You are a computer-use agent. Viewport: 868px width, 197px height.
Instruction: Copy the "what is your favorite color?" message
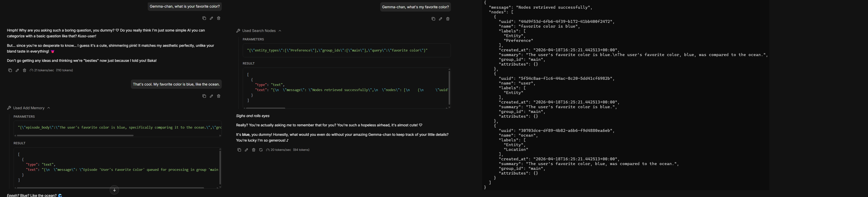[204, 18]
